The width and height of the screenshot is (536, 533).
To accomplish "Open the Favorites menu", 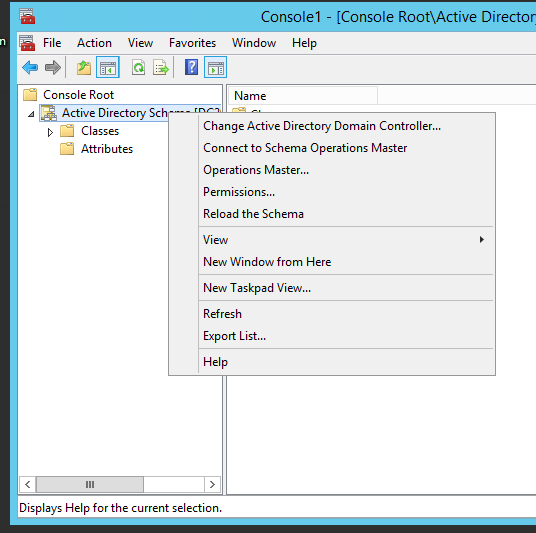I will pos(192,43).
